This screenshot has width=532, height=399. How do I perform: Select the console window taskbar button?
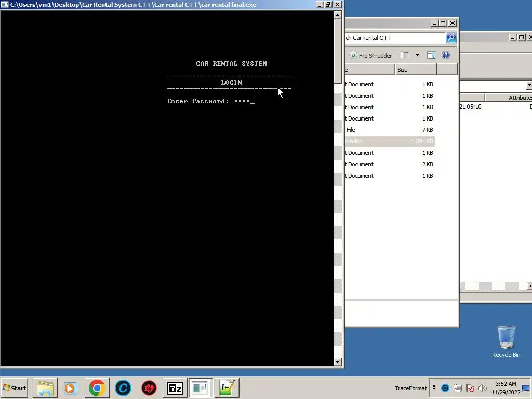[x=200, y=388]
